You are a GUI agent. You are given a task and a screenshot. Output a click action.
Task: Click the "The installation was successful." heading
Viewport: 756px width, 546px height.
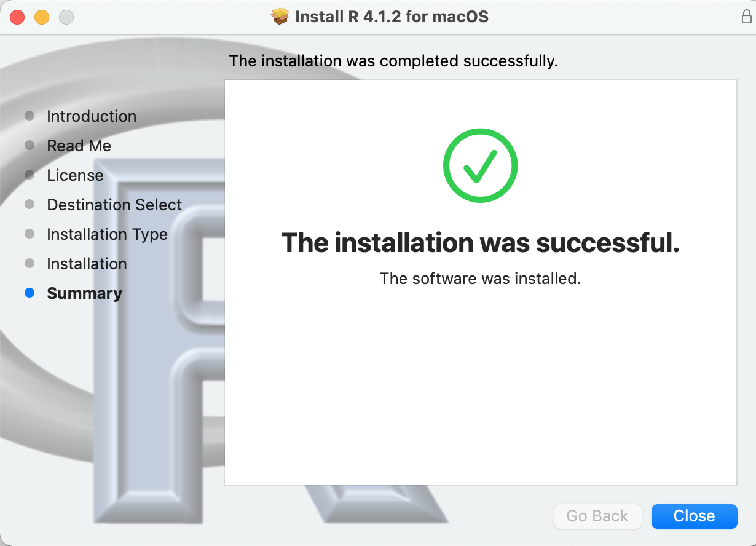(x=480, y=243)
